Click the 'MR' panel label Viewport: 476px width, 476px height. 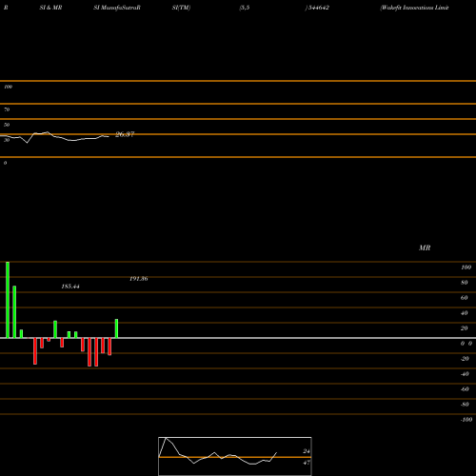[x=425, y=248]
